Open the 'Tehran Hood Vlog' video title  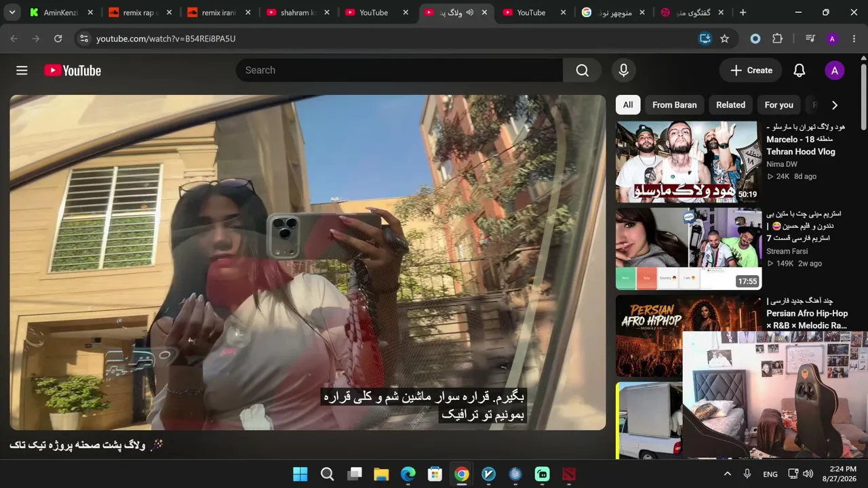806,140
